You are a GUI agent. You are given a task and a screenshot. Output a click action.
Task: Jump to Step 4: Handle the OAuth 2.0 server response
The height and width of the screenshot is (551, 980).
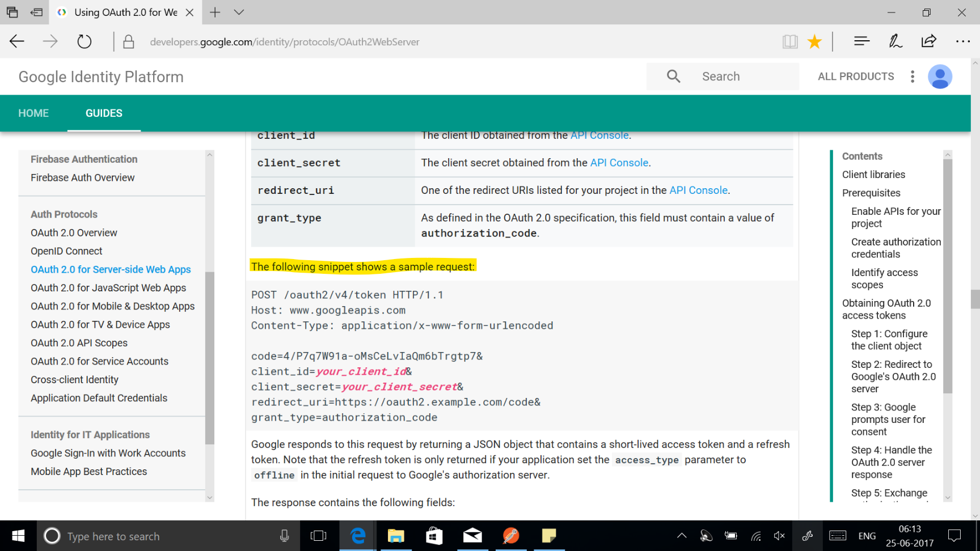891,462
